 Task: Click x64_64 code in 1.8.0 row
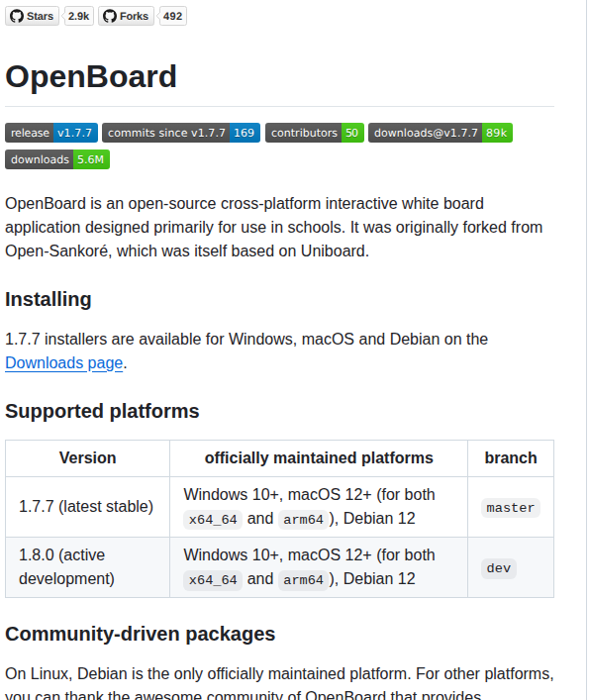coord(213,580)
